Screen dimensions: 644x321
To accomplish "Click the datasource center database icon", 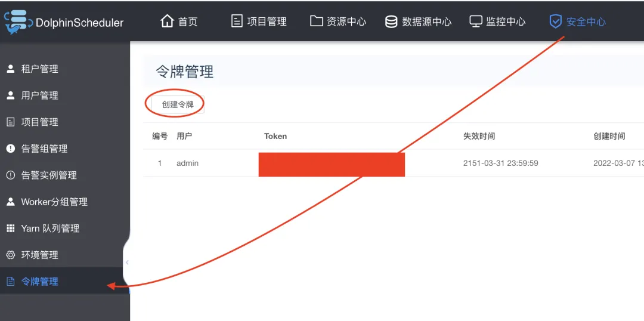I will 391,21.
